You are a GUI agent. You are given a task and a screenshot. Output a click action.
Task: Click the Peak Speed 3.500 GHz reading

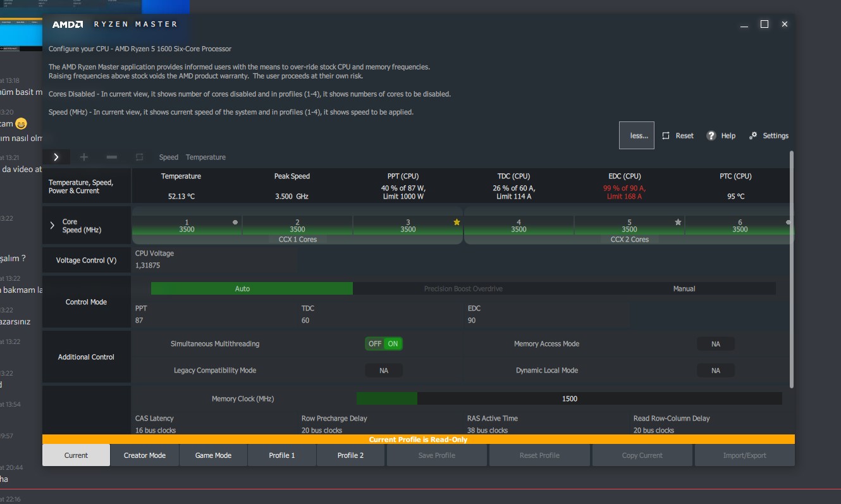click(x=292, y=197)
